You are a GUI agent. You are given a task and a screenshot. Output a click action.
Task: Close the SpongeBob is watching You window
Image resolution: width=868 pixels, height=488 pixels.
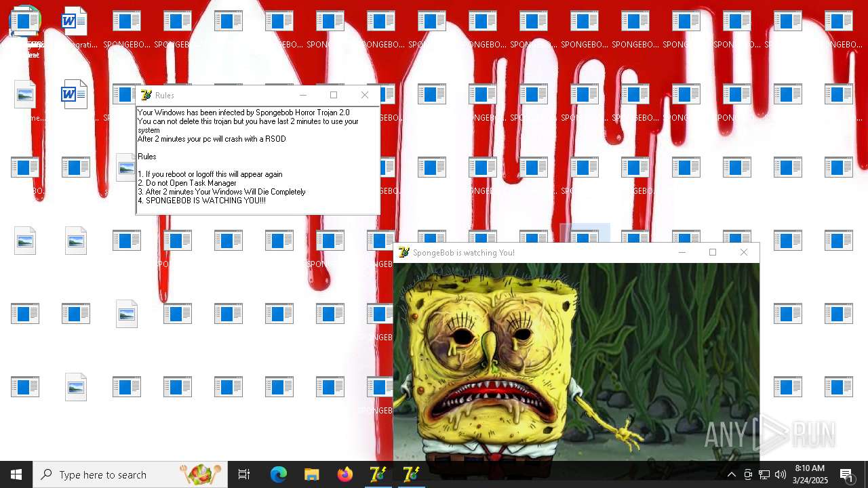744,252
